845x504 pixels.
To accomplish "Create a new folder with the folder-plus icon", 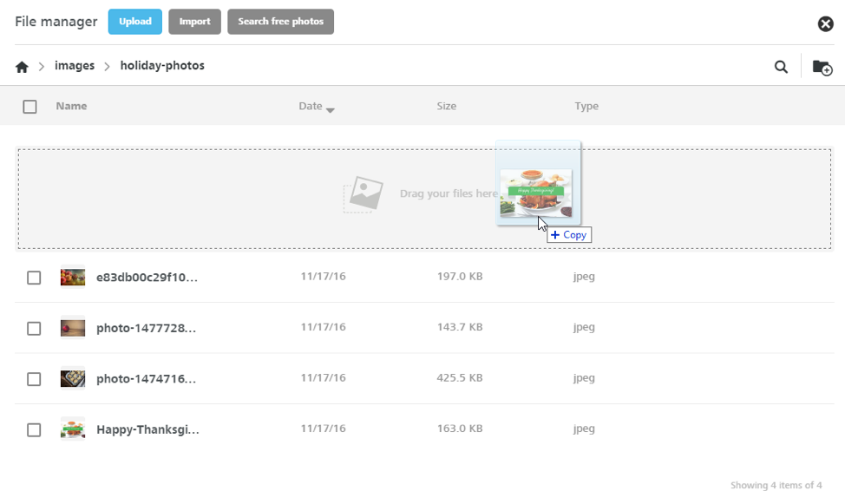I will pos(822,68).
